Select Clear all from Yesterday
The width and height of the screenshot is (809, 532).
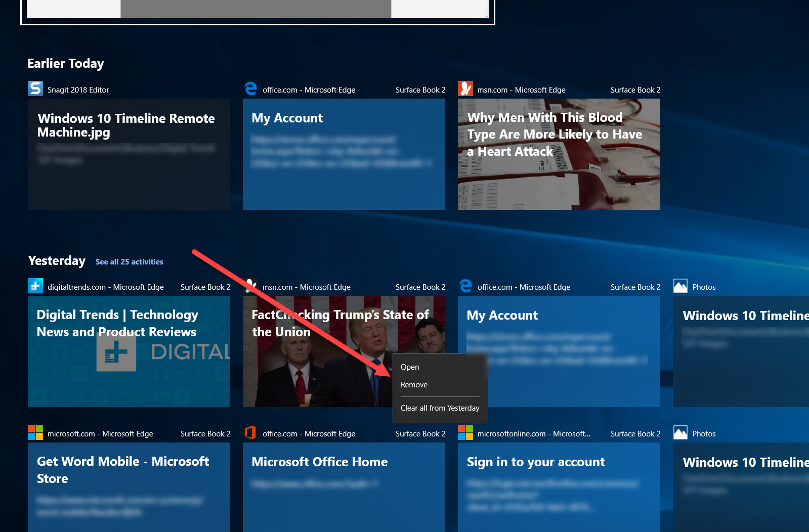coord(440,408)
